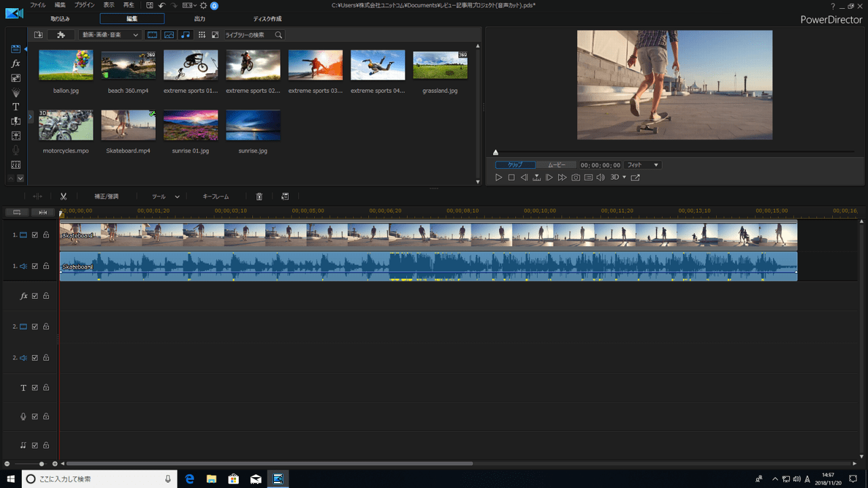
Task: Click the sidebar rooms scroll-down arrow
Action: tap(20, 178)
